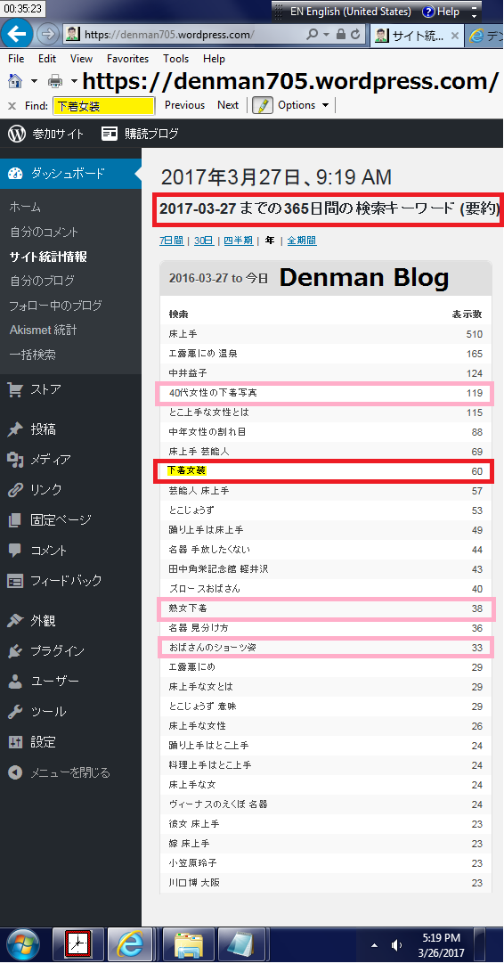The image size is (504, 980).
Task: Open the find bar Options dropdown
Action: pyautogui.click(x=303, y=105)
